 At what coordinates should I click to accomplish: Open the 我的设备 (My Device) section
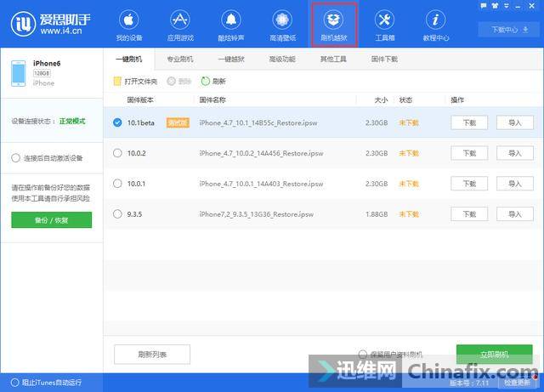[x=128, y=26]
